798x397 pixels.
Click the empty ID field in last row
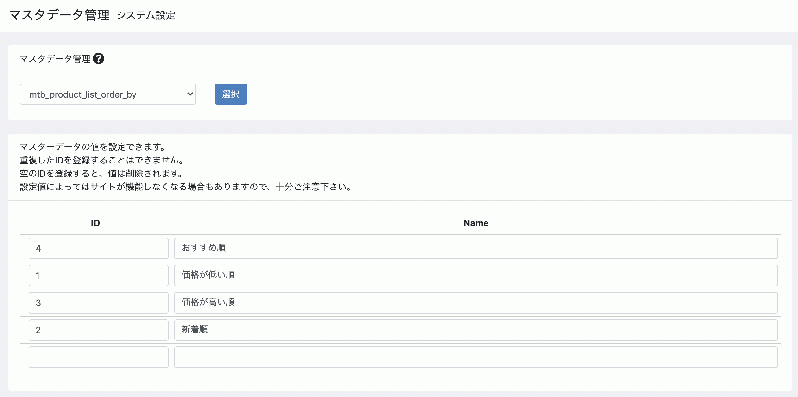[99, 357]
